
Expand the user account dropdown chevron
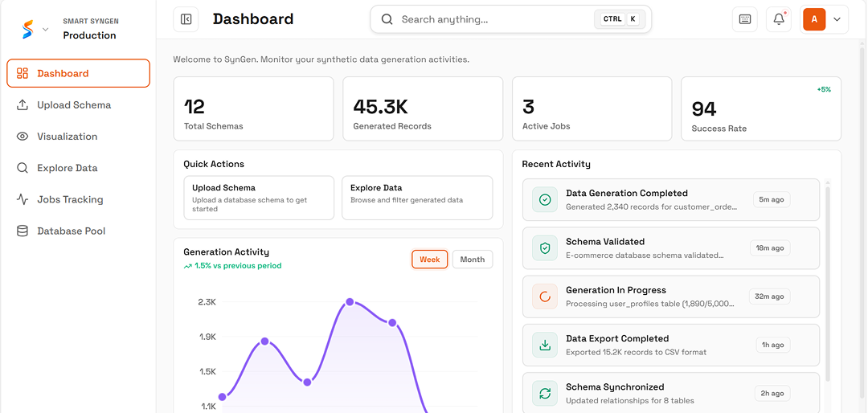837,19
